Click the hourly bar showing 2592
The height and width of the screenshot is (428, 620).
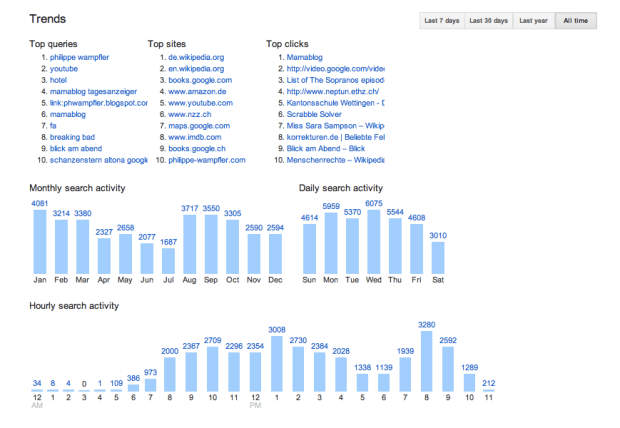coord(448,369)
